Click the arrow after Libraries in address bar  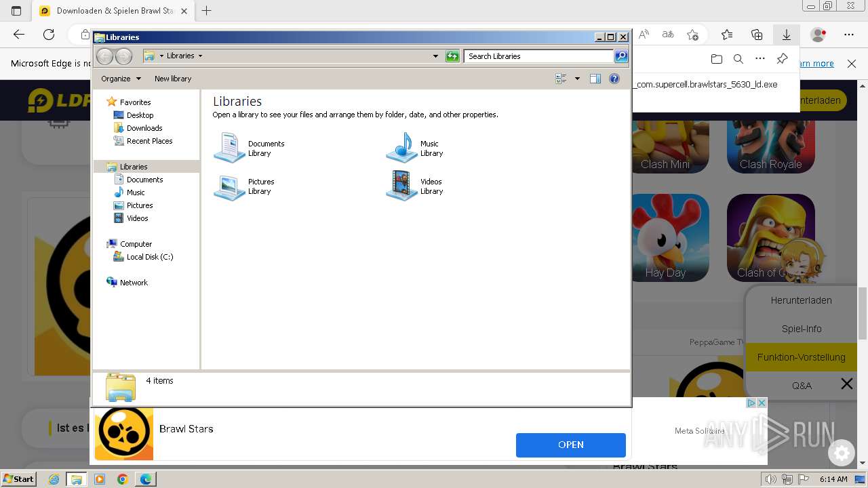pyautogui.click(x=200, y=56)
